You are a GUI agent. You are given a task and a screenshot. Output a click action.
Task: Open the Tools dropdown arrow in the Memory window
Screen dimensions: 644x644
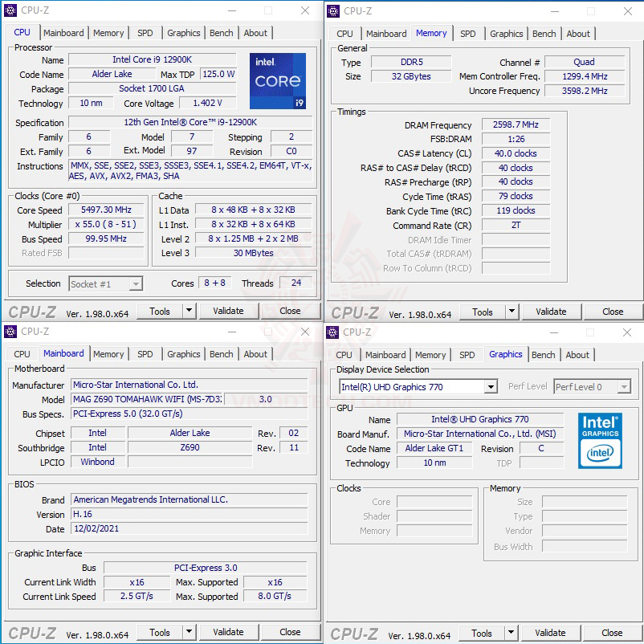click(x=512, y=312)
